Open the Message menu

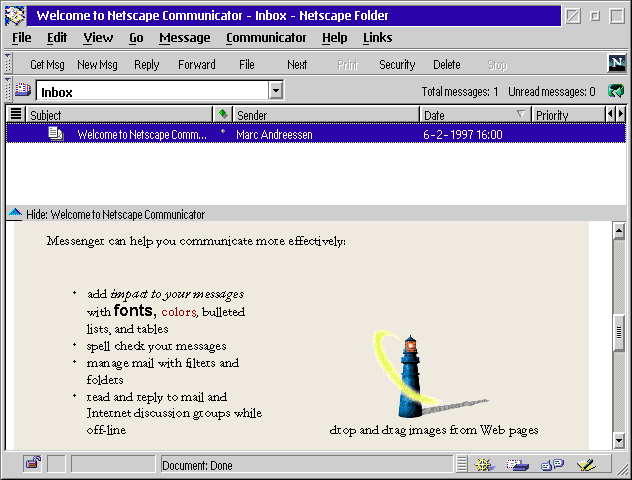click(185, 38)
